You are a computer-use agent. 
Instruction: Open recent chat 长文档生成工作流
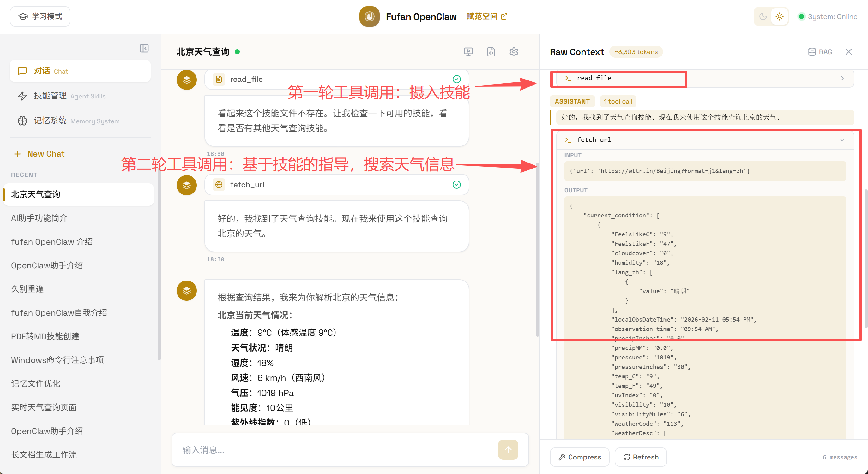coord(79,455)
